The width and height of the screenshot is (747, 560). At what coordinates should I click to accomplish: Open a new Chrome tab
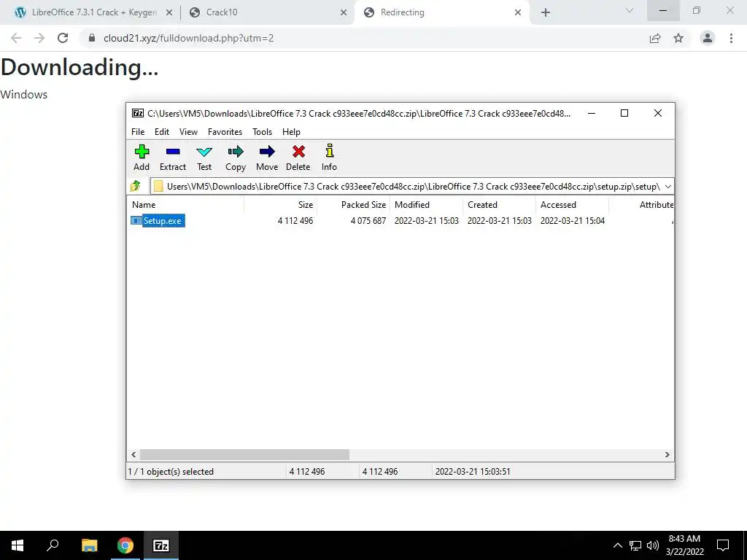point(546,12)
